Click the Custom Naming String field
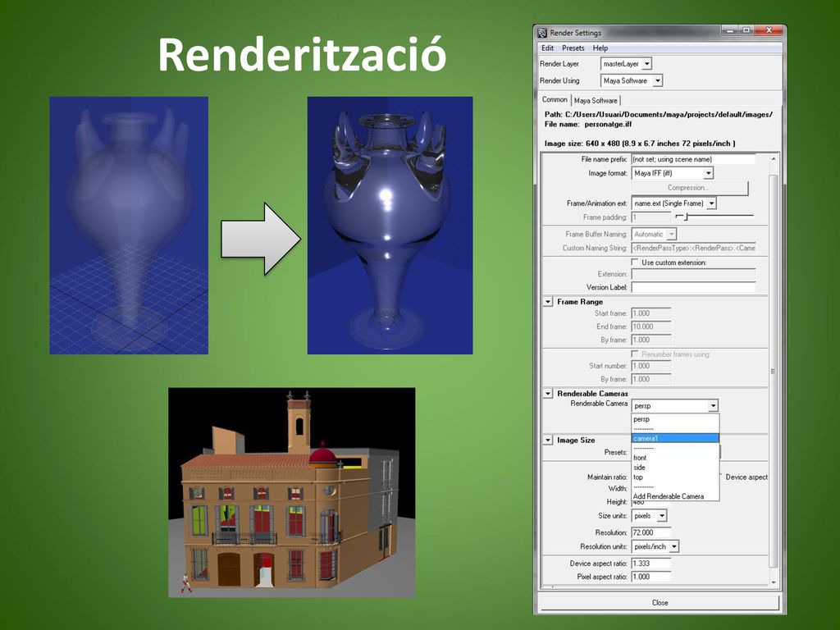This screenshot has width=840, height=630. [x=693, y=248]
